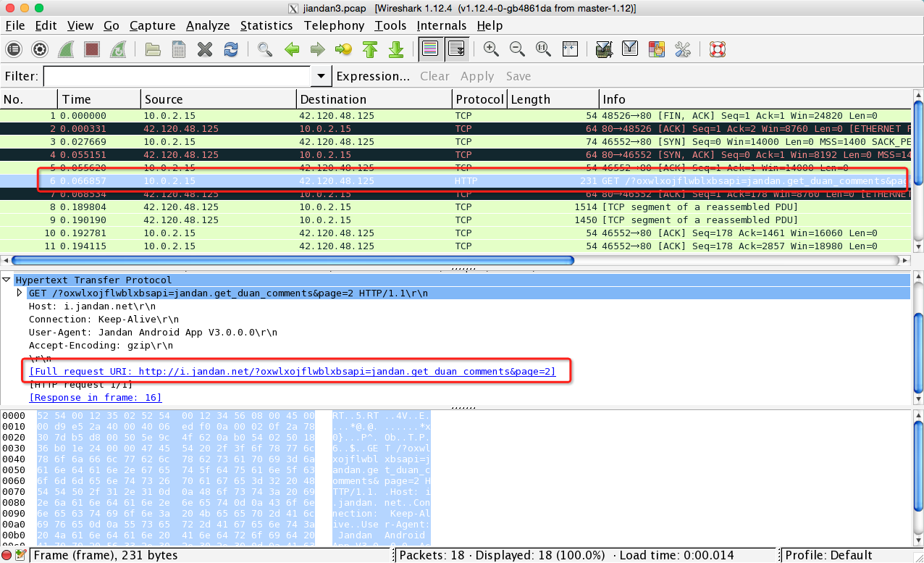924x563 pixels.
Task: Expand the GET request line details
Action: (x=20, y=293)
